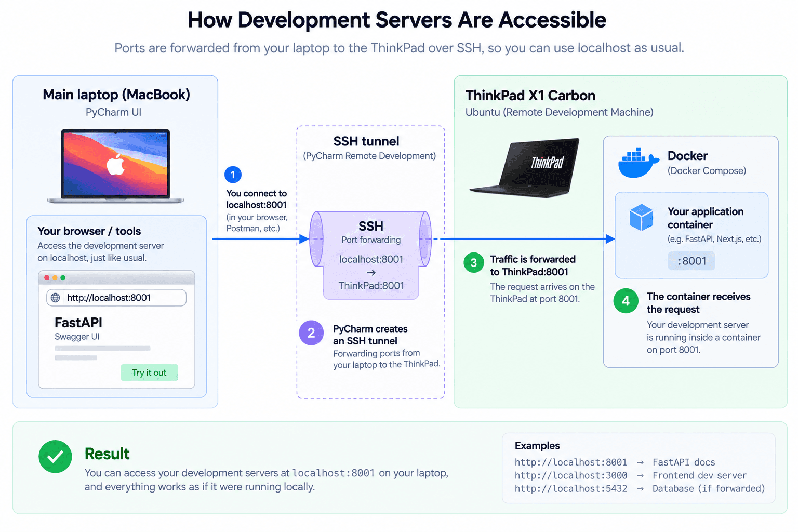Click the 'SSH tunnel' heading
The height and width of the screenshot is (532, 798).
[366, 141]
